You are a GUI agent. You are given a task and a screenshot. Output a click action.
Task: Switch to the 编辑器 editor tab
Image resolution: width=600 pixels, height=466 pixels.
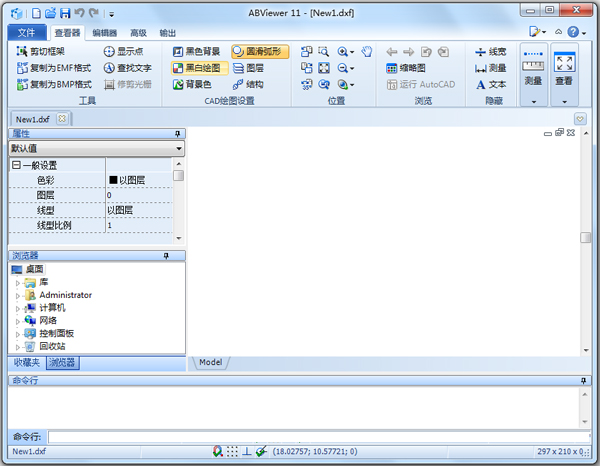(104, 33)
